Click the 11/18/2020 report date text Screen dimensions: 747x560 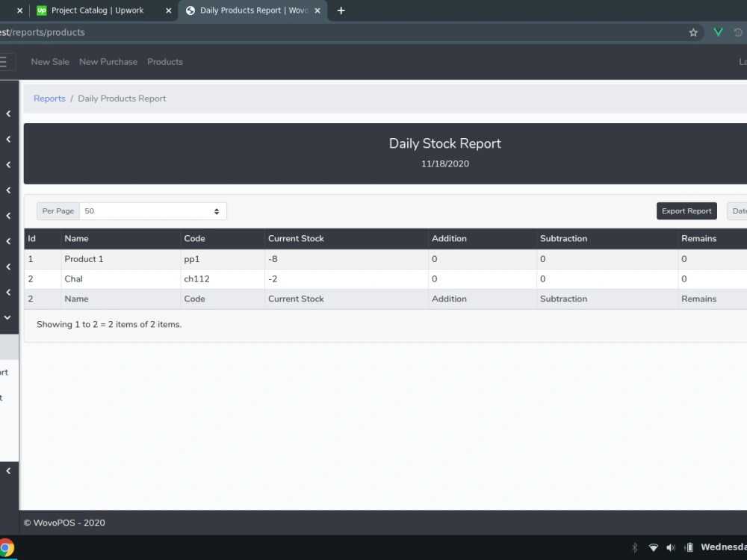pyautogui.click(x=445, y=164)
